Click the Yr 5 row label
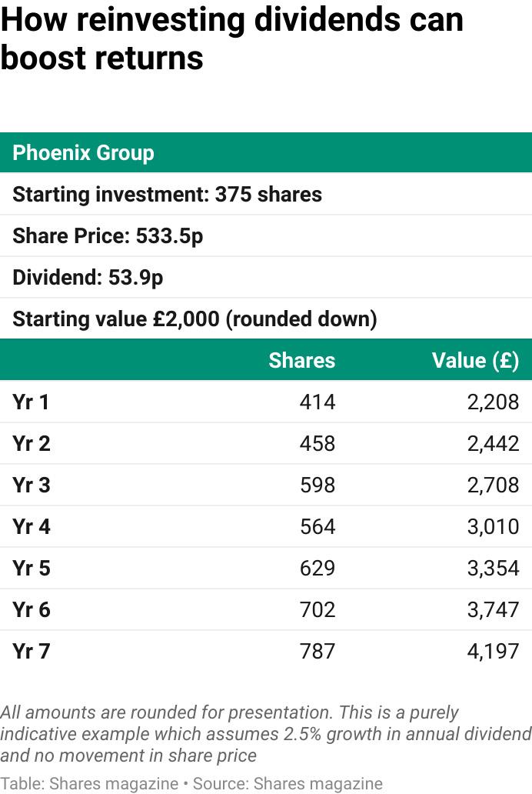532x794 pixels. [x=31, y=568]
